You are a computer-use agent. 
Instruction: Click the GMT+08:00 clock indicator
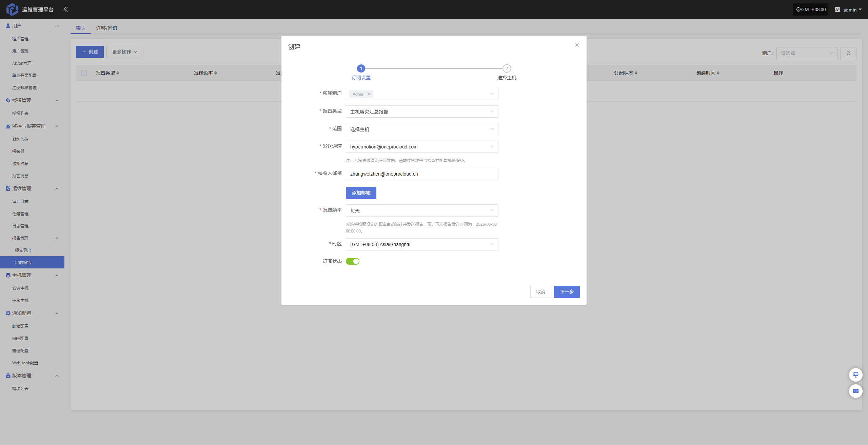point(811,9)
